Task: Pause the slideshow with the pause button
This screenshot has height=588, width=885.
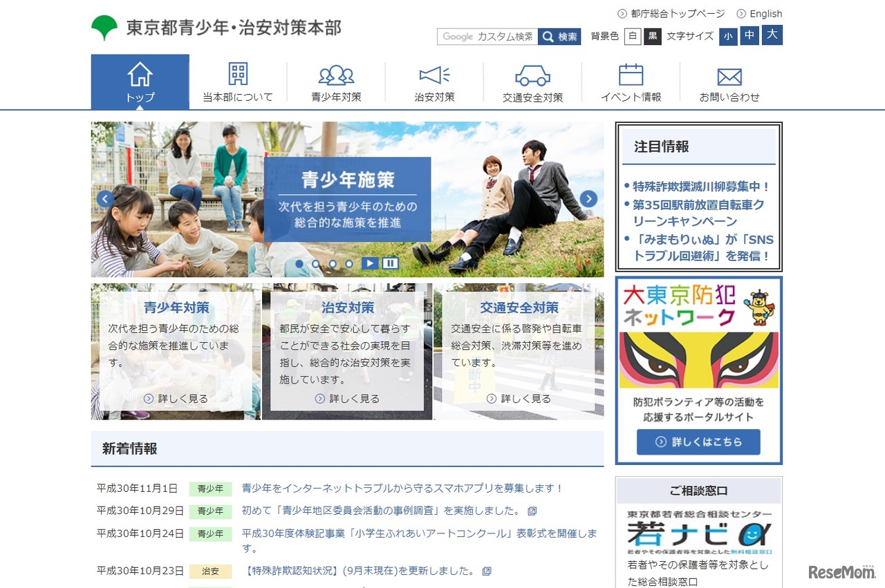Action: click(x=390, y=263)
